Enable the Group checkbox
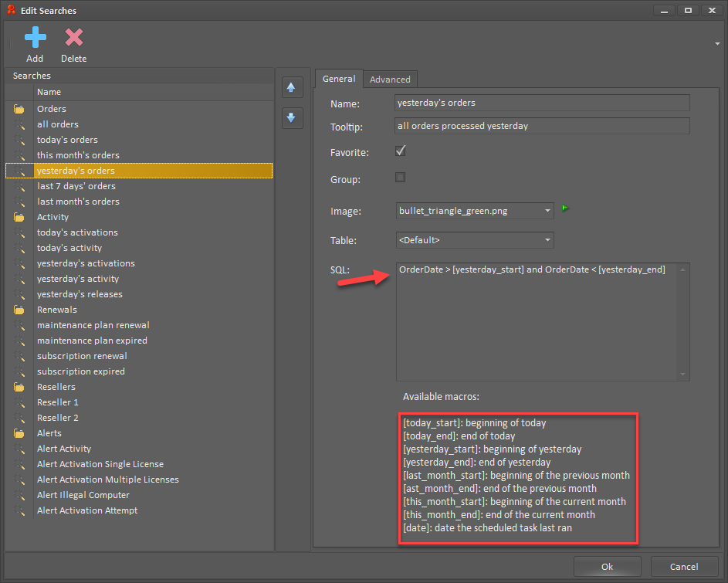The height and width of the screenshot is (583, 728). pyautogui.click(x=400, y=178)
